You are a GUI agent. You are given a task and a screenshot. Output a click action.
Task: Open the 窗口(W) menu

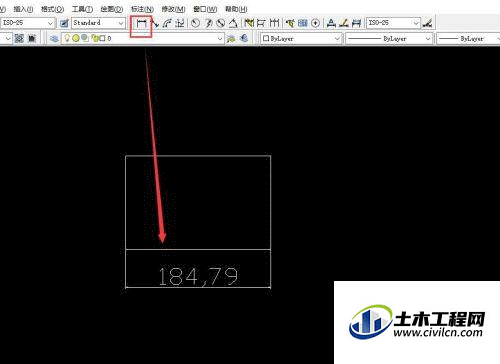[x=205, y=9]
